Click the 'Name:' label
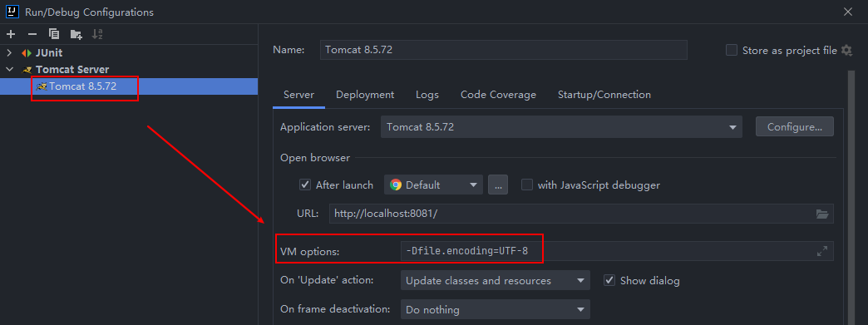 click(x=289, y=50)
